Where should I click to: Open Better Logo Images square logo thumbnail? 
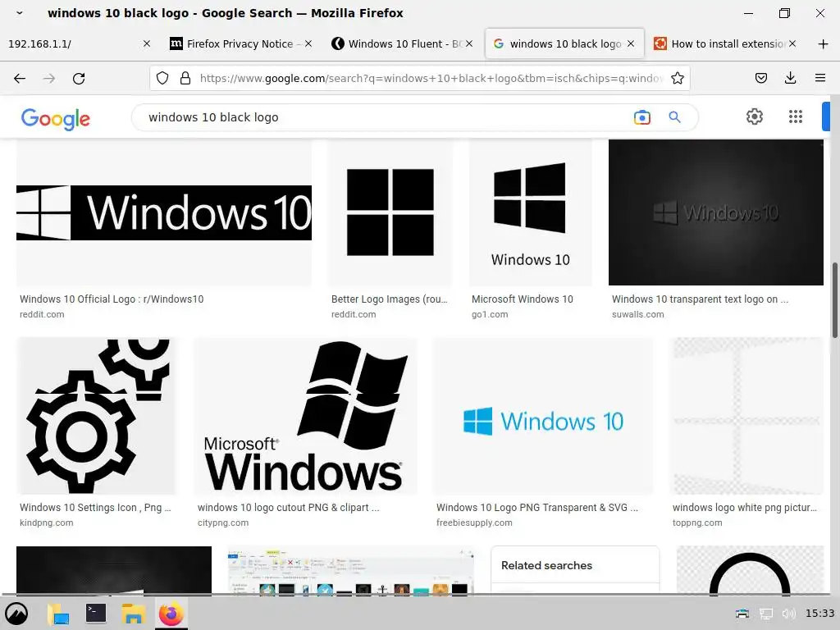390,212
